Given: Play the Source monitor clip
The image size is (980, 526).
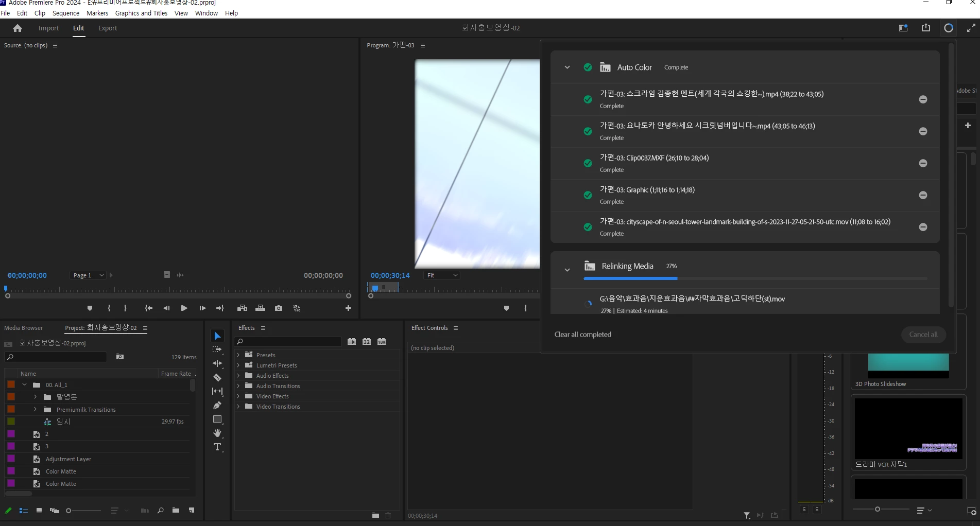Looking at the screenshot, I should pyautogui.click(x=184, y=308).
